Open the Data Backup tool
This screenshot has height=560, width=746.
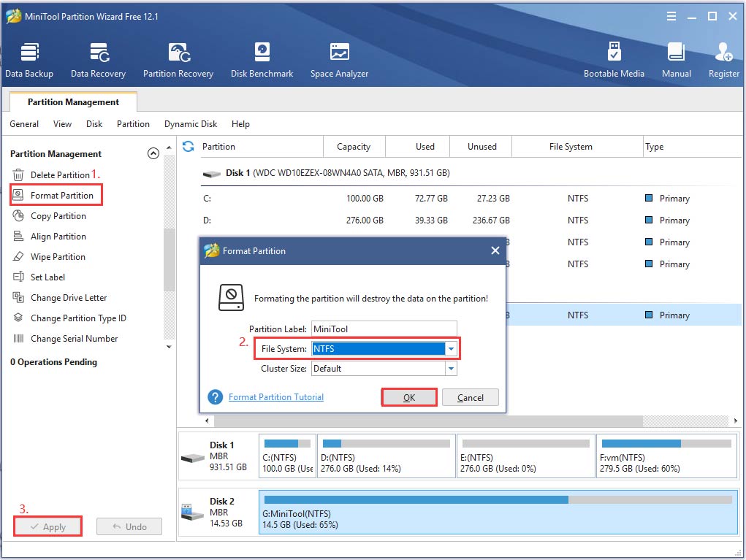tap(29, 61)
